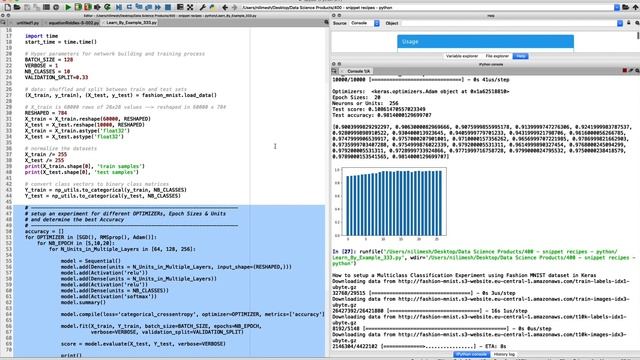Screen dimensions: 640x360
Task: Switch to the untitled1.py editor tab
Action: [x=27, y=22]
